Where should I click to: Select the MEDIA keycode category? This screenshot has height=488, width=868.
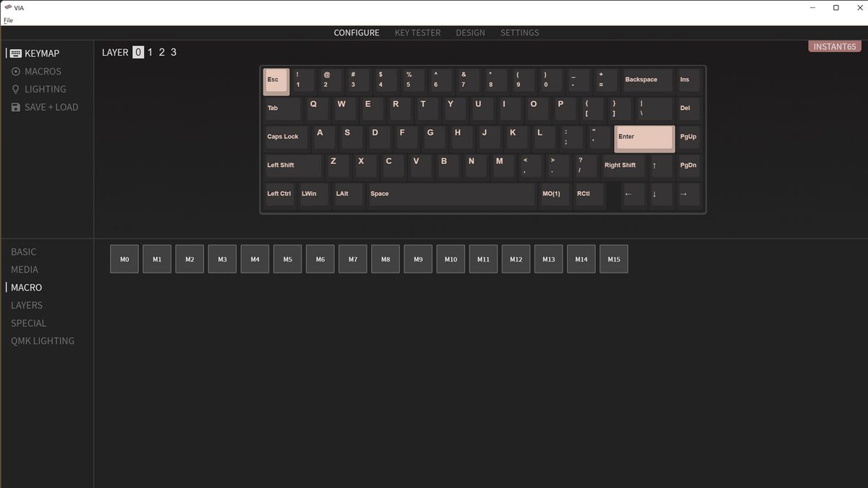(x=25, y=270)
